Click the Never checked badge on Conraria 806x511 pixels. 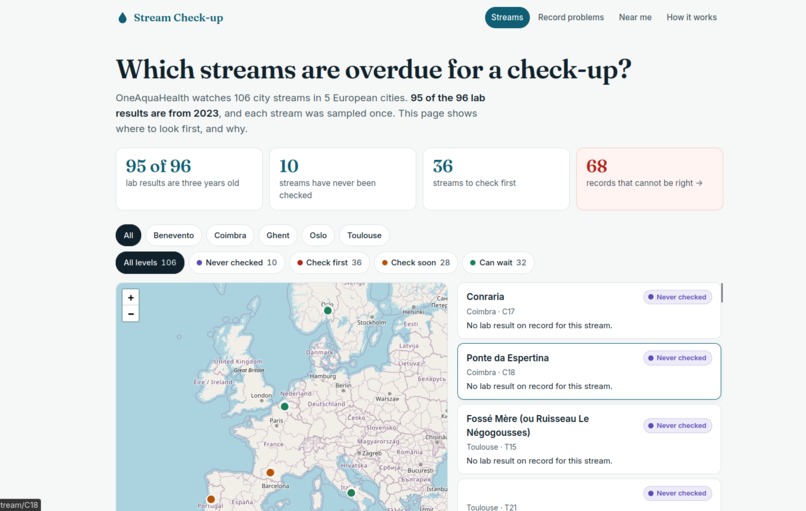(677, 297)
